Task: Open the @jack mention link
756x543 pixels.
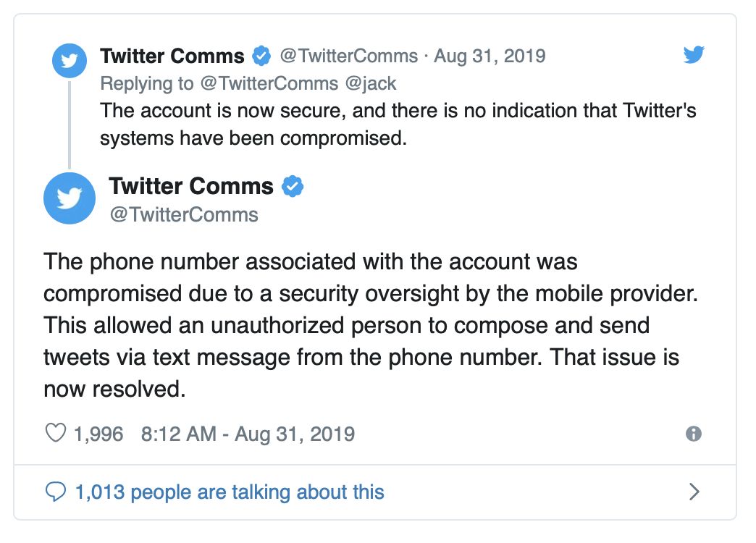Action: point(371,83)
